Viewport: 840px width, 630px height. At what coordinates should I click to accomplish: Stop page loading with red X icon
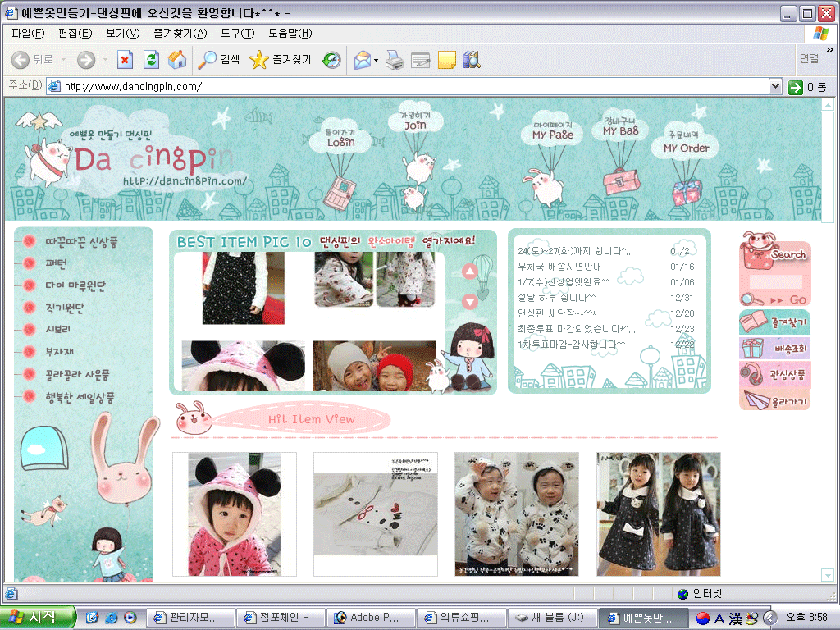pos(125,59)
